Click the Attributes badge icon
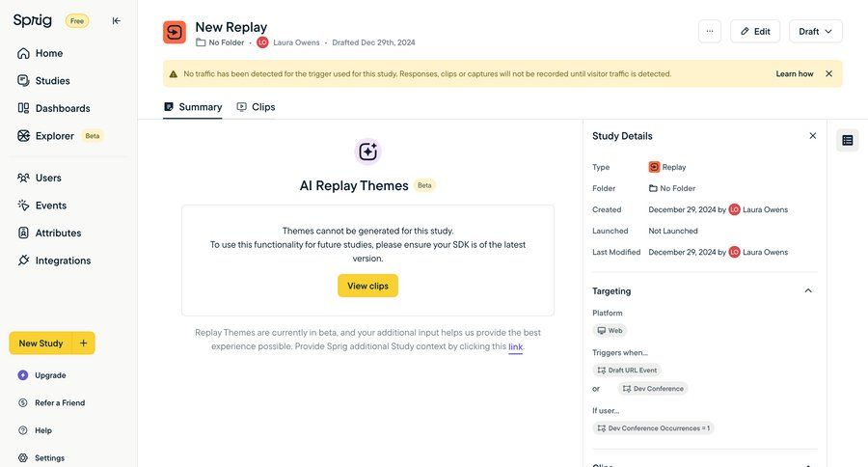 pos(23,233)
